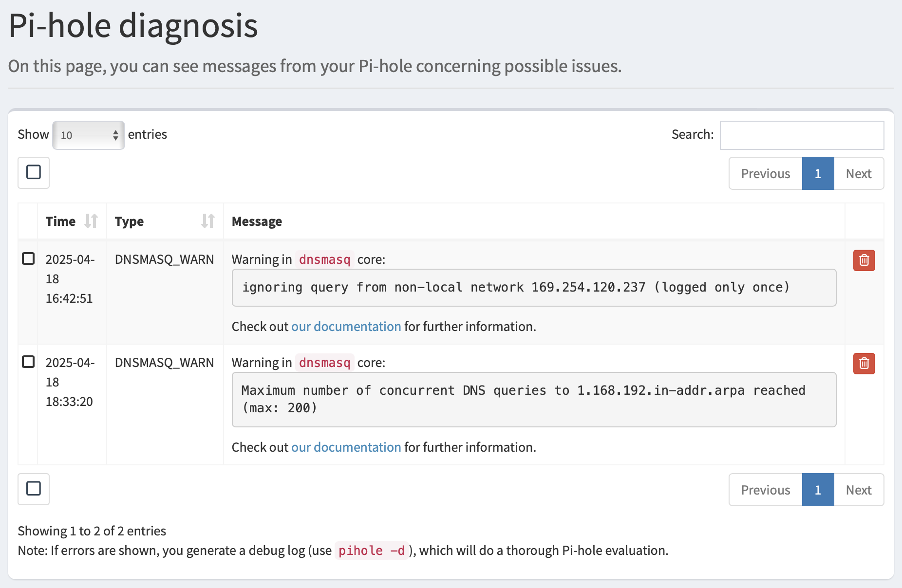Open documentation link in non-local network warning
The height and width of the screenshot is (588, 902).
coord(346,326)
